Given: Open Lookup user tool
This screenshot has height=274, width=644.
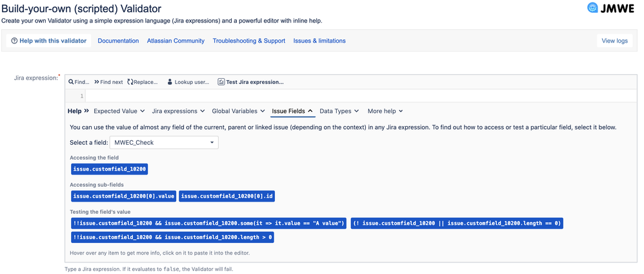Looking at the screenshot, I should pos(188,82).
